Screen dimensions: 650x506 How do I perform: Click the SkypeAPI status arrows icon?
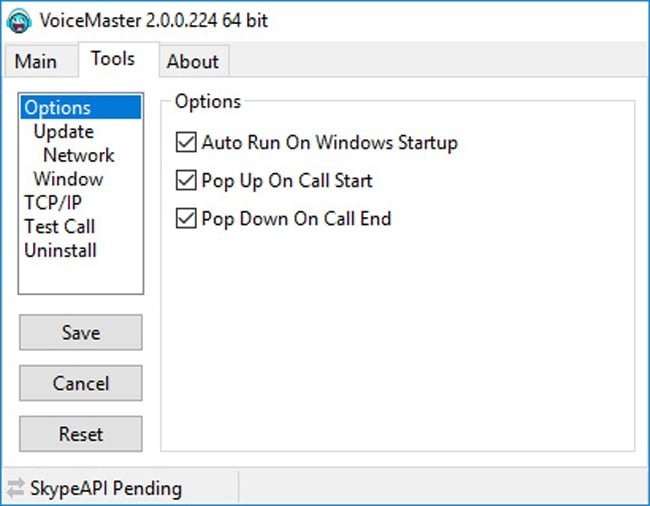click(15, 489)
